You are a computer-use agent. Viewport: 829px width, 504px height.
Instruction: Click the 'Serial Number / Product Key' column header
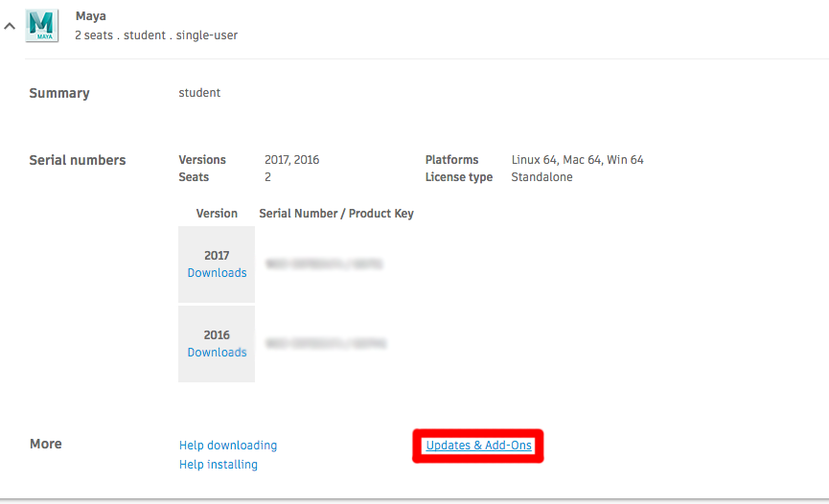[x=336, y=214]
